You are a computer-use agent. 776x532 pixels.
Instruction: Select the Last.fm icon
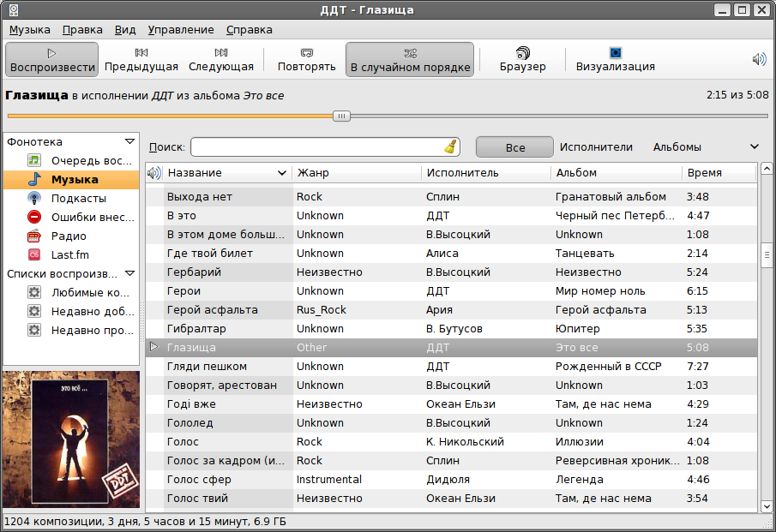pos(34,254)
